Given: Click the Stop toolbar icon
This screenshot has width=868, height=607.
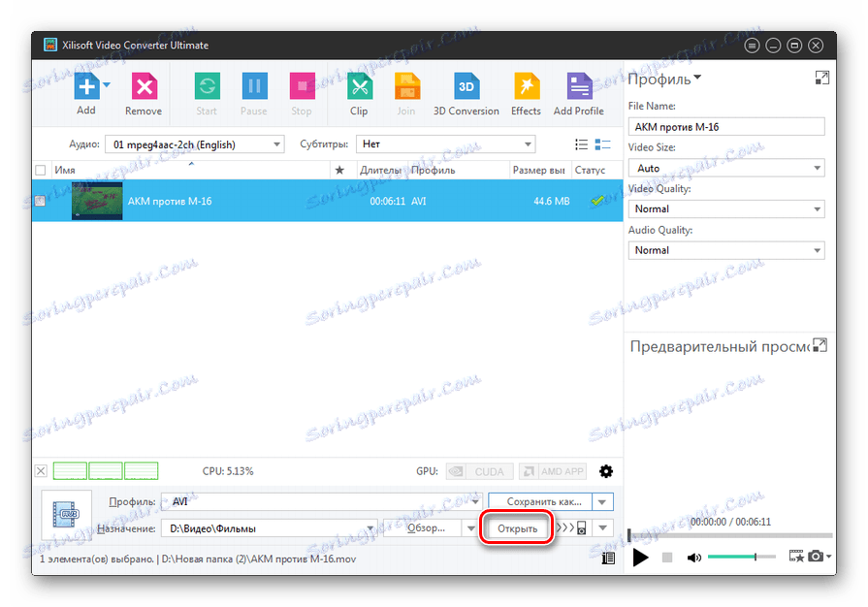Looking at the screenshot, I should tap(302, 86).
